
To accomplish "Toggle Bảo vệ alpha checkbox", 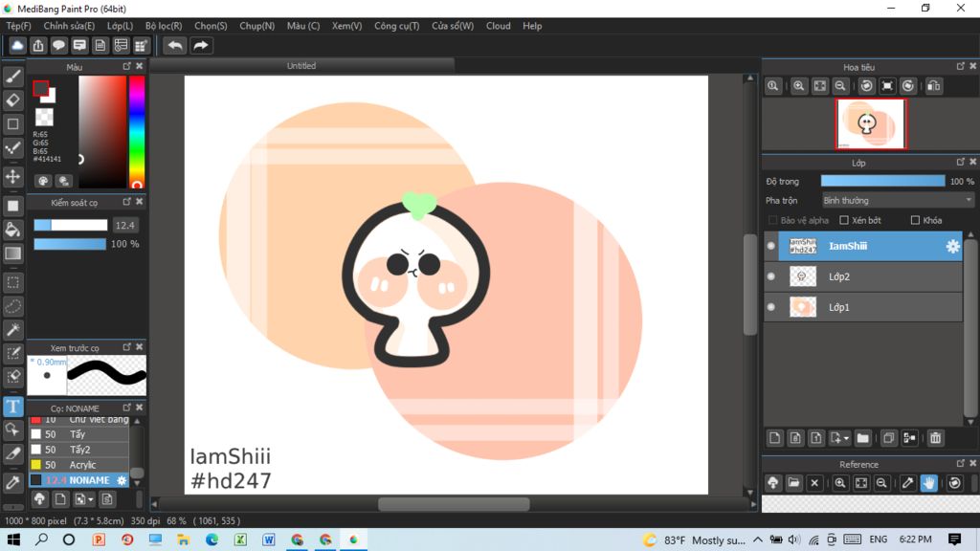I will (x=772, y=221).
